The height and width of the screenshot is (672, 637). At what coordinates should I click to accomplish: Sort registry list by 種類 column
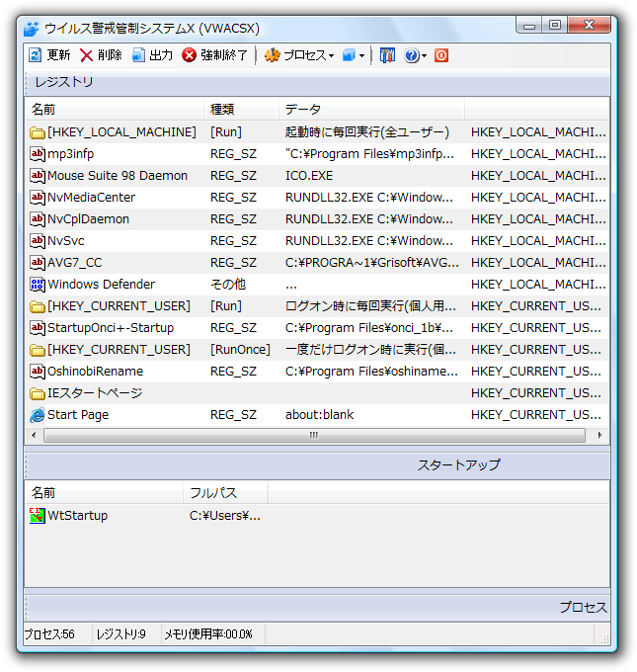[x=241, y=110]
